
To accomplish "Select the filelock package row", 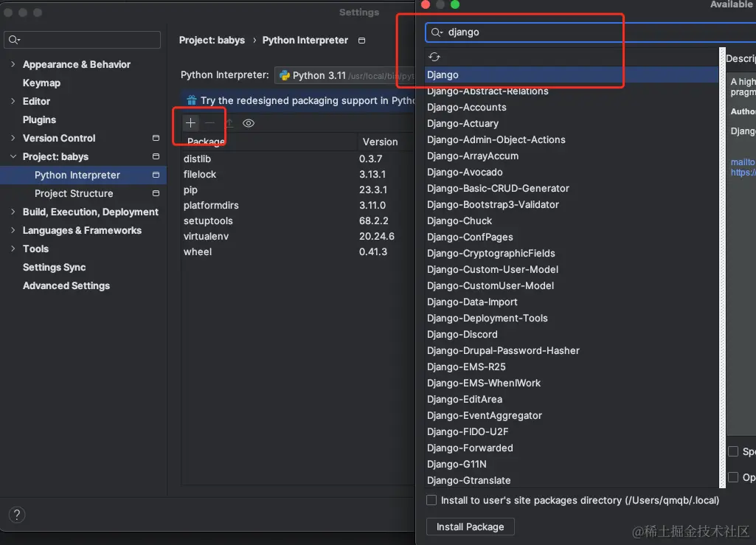I will coord(298,174).
